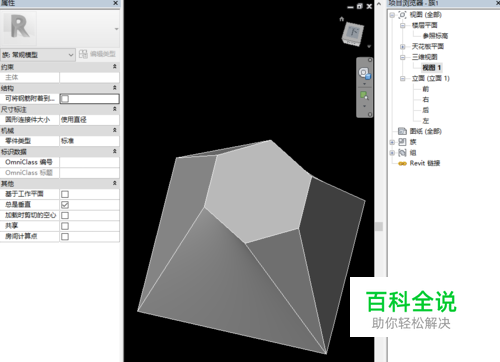500x362 pixels.
Task: Collapse the 标识数据 properties section
Action: (115, 151)
